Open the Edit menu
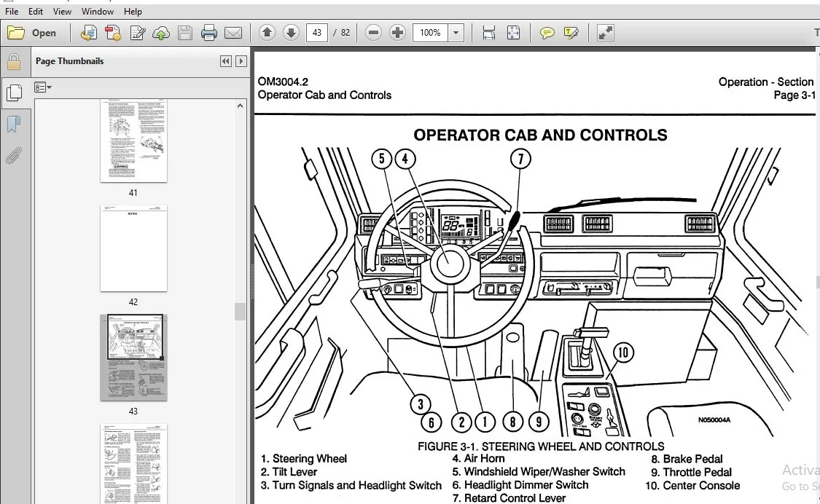The image size is (820, 504). point(36,11)
